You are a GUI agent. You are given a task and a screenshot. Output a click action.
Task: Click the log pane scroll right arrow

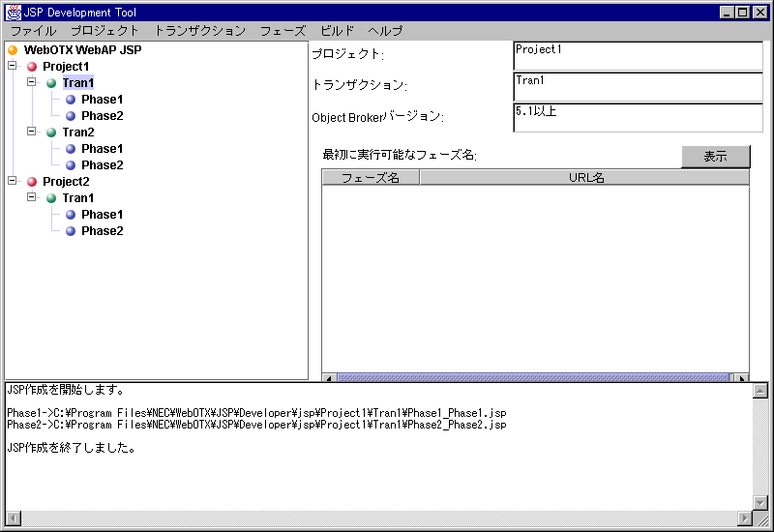point(745,518)
